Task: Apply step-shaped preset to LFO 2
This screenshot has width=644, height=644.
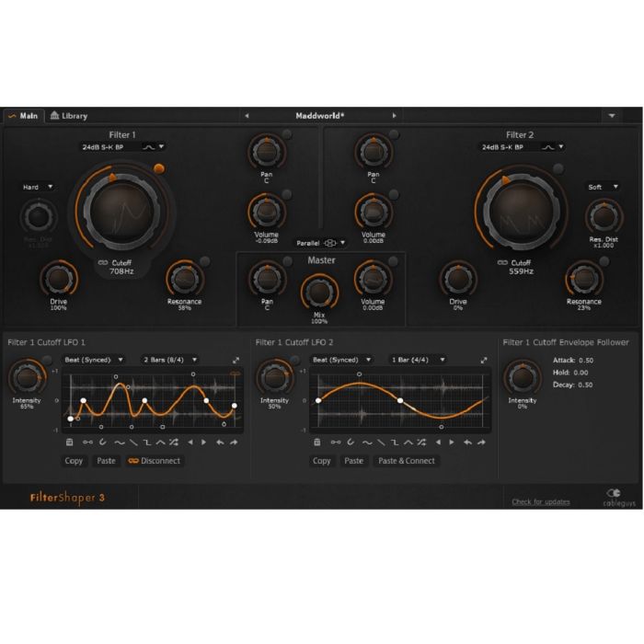Action: pyautogui.click(x=395, y=443)
